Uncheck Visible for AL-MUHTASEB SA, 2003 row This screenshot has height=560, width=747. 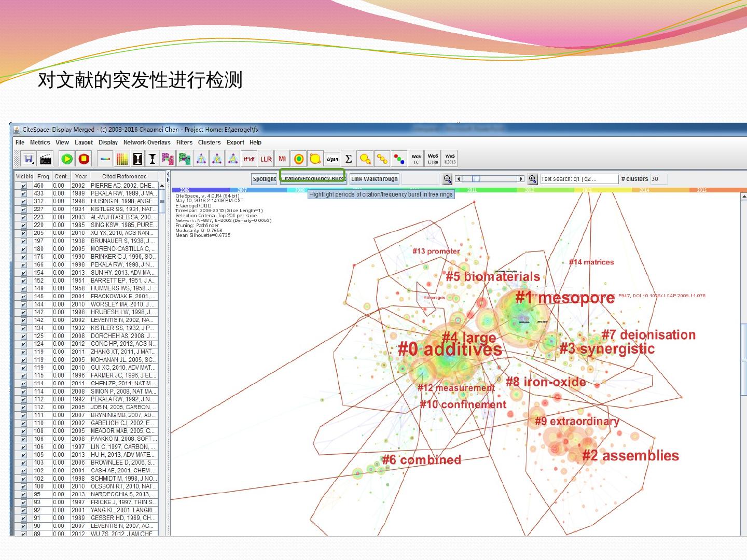tap(23, 217)
